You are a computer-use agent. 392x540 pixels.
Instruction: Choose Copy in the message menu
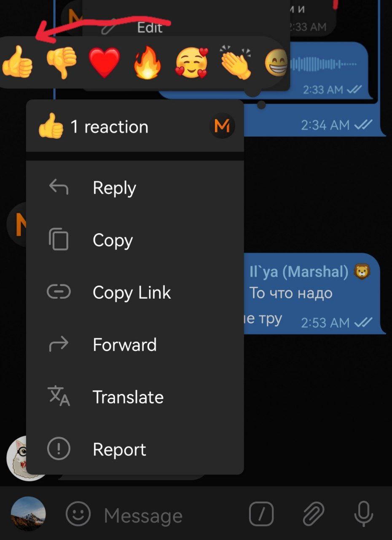coord(135,240)
